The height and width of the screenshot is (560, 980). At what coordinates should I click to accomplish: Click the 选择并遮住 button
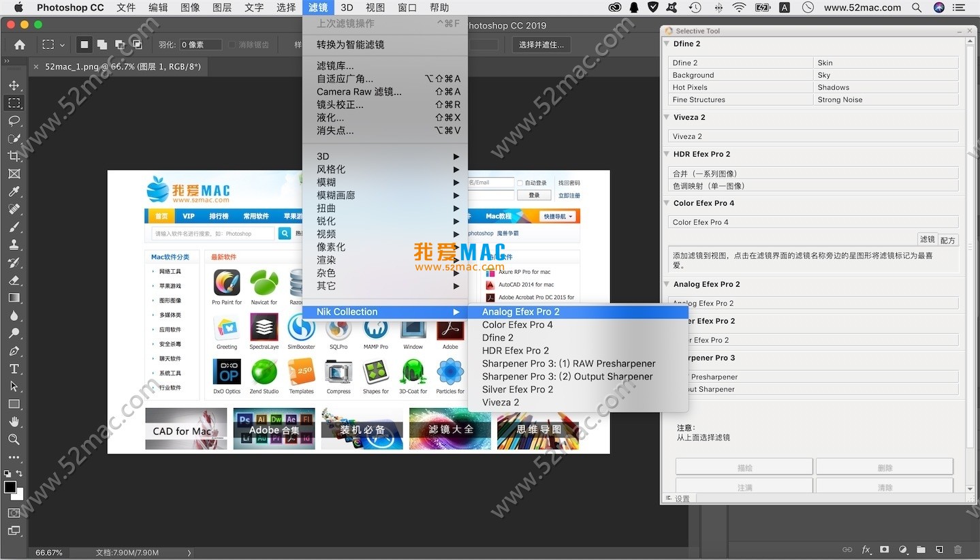[541, 45]
